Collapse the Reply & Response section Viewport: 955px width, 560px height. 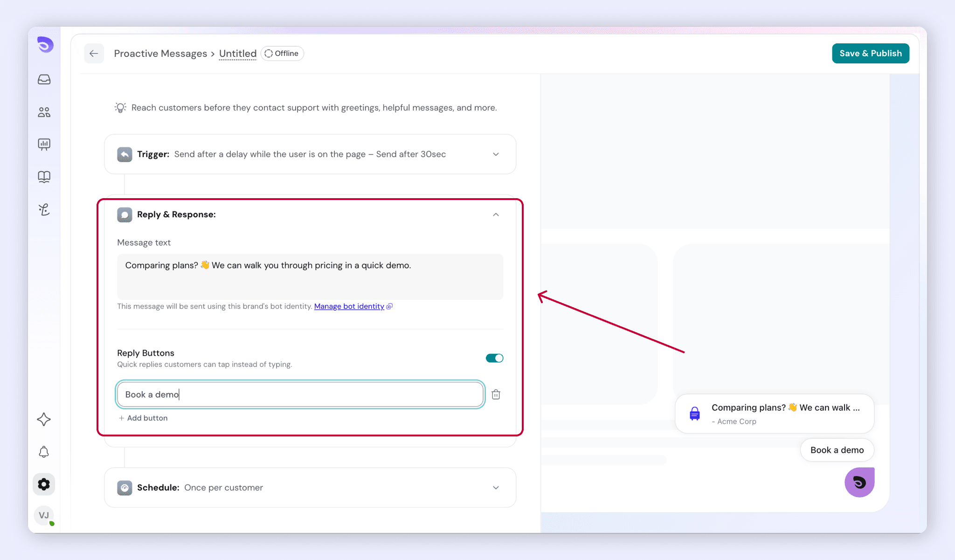(x=496, y=214)
